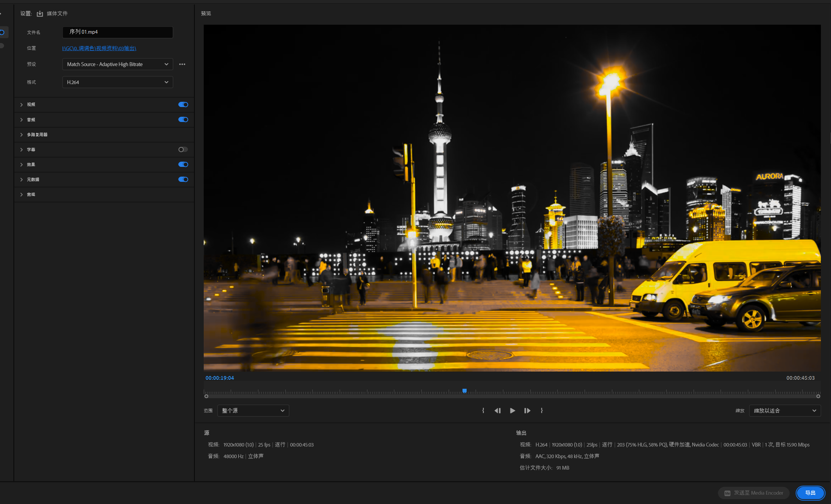
Task: Set in point with left brace icon
Action: click(483, 410)
